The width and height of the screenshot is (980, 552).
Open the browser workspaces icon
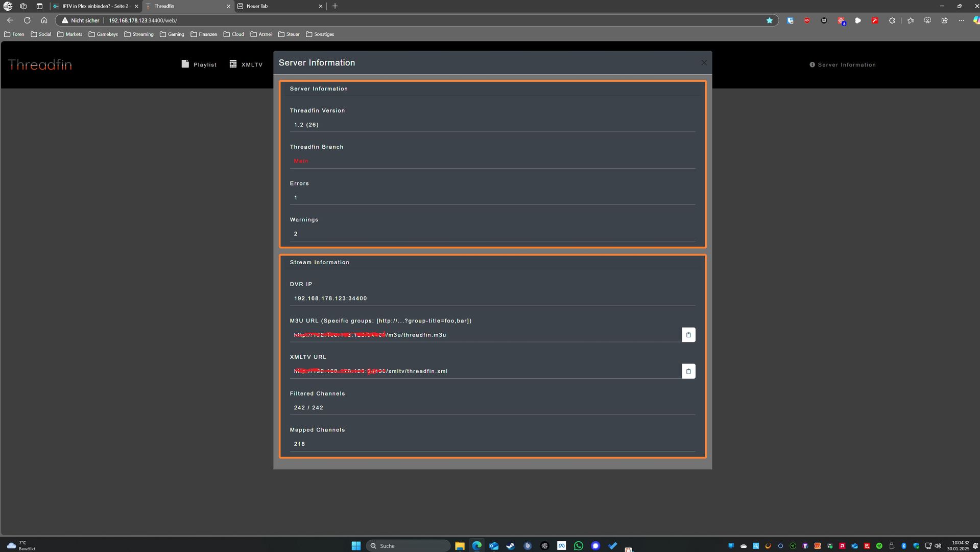pos(23,6)
